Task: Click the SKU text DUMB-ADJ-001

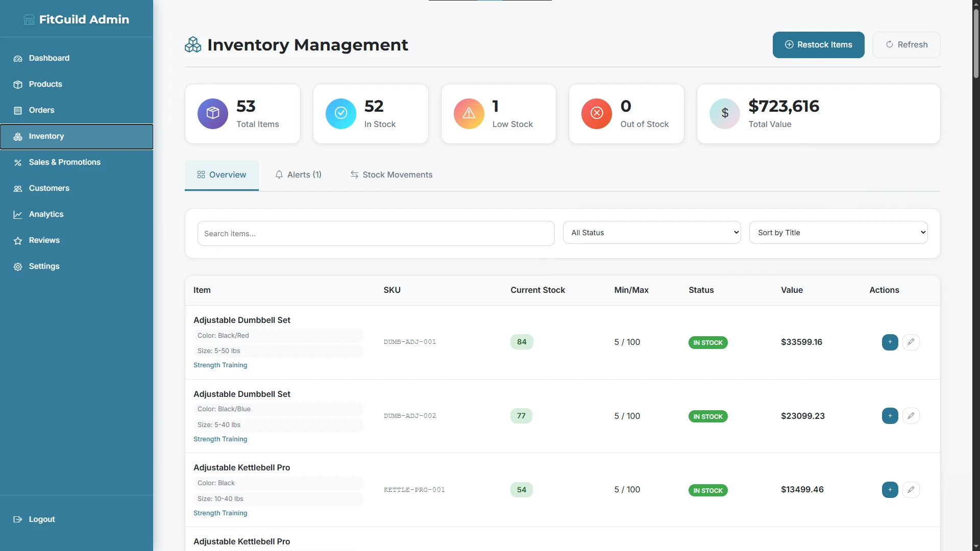Action: coord(410,342)
